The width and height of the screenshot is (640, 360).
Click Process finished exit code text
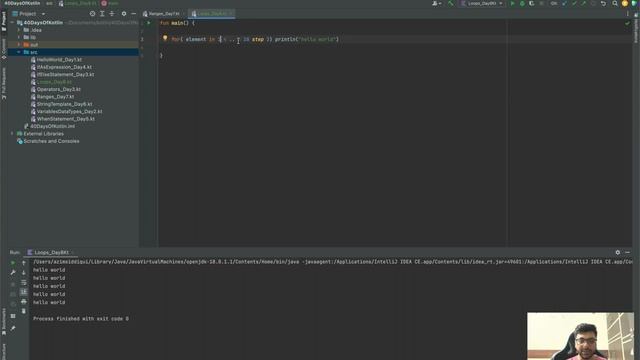tap(81, 319)
